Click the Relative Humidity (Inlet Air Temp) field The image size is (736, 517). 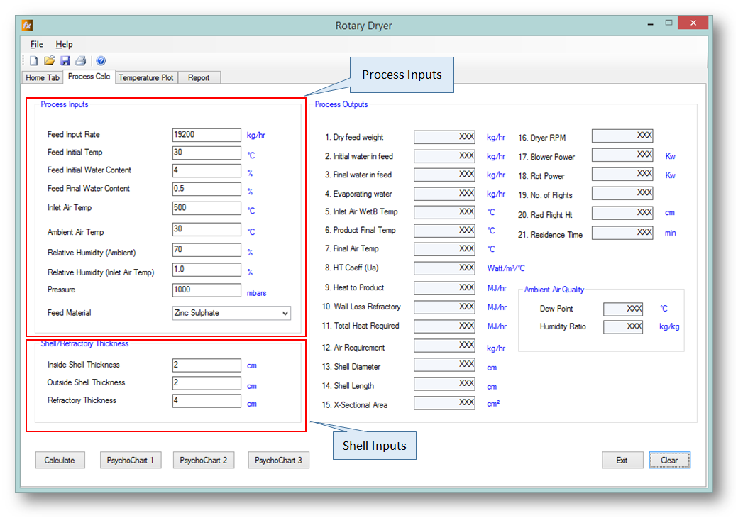pyautogui.click(x=207, y=270)
